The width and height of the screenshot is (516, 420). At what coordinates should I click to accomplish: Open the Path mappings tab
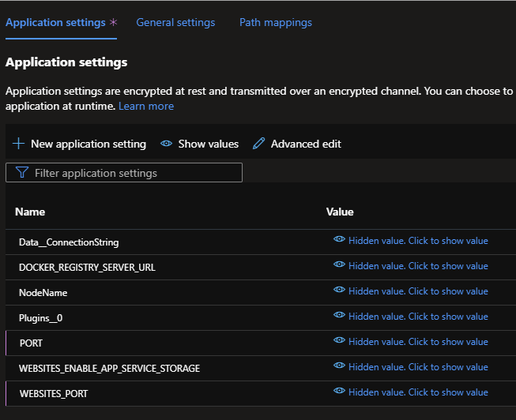tap(275, 23)
